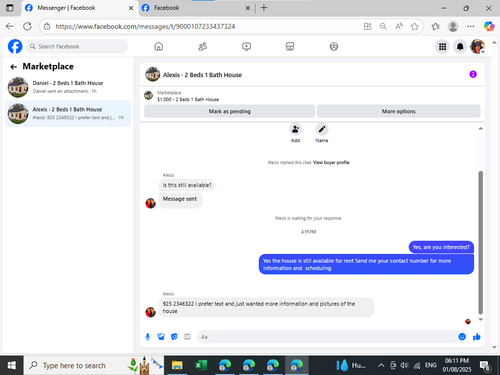Open tab actions menu icon
Screen dimensions: 500x375
coord(10,8)
